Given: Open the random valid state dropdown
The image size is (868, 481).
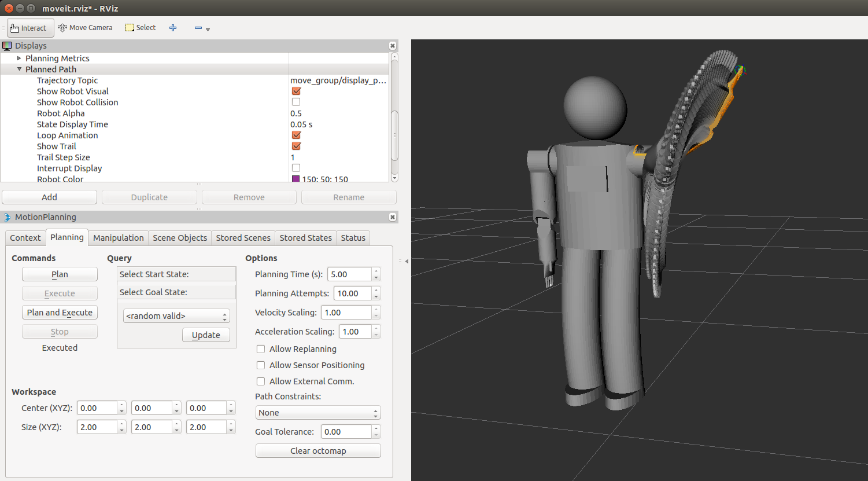Looking at the screenshot, I should (176, 316).
